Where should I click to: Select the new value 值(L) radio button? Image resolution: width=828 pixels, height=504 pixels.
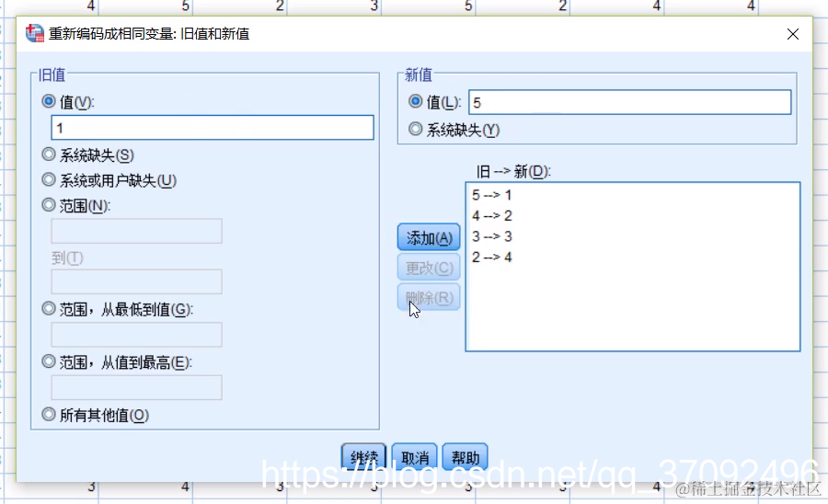click(416, 101)
